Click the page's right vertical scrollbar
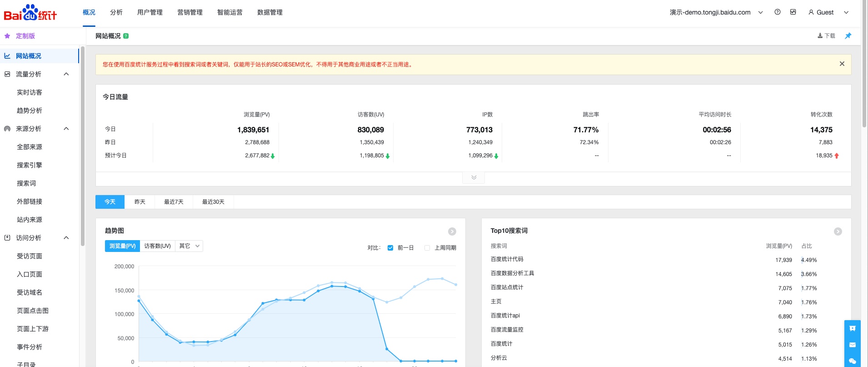Image resolution: width=868 pixels, height=367 pixels. tap(864, 64)
